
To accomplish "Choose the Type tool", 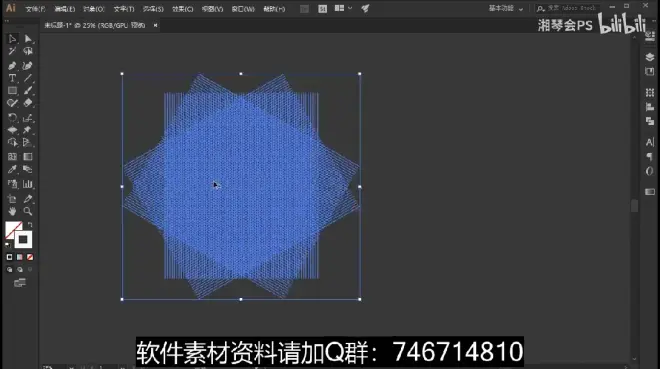I will [x=12, y=78].
